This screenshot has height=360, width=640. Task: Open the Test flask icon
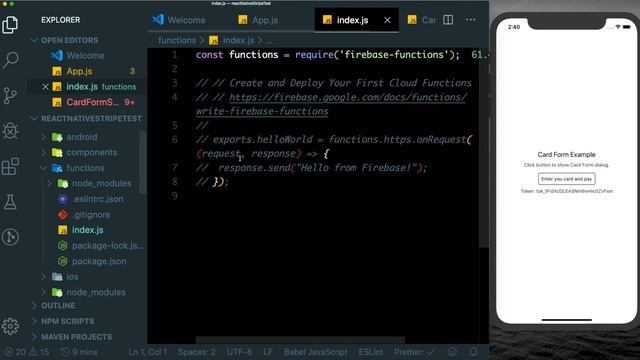pyautogui.click(x=10, y=202)
